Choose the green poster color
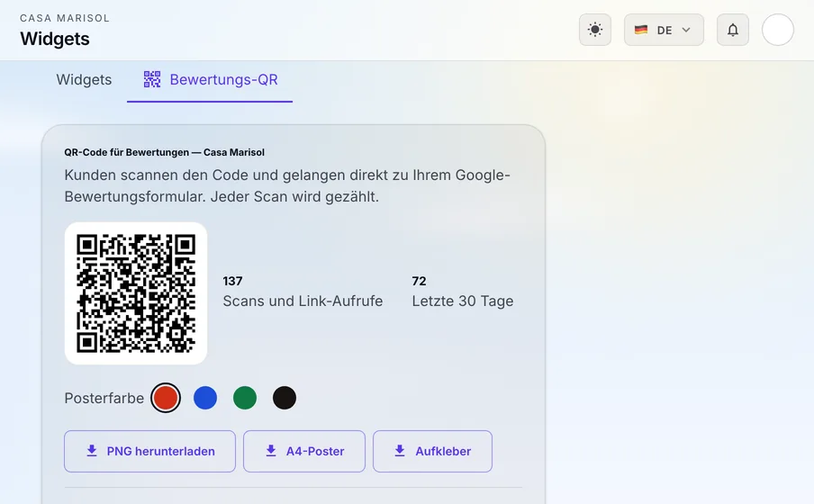 [245, 398]
